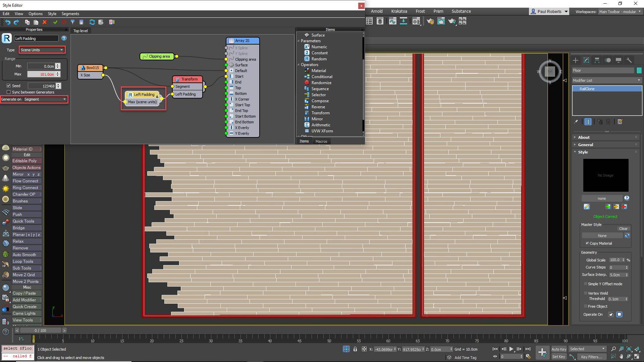Toggle the Seed checkbox
This screenshot has height=362, width=644.
pos(9,86)
